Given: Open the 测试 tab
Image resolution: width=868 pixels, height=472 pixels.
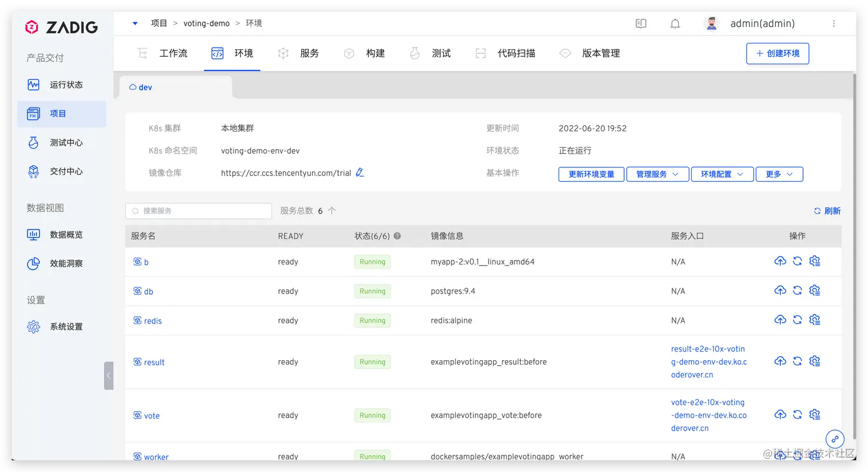Looking at the screenshot, I should (x=430, y=53).
